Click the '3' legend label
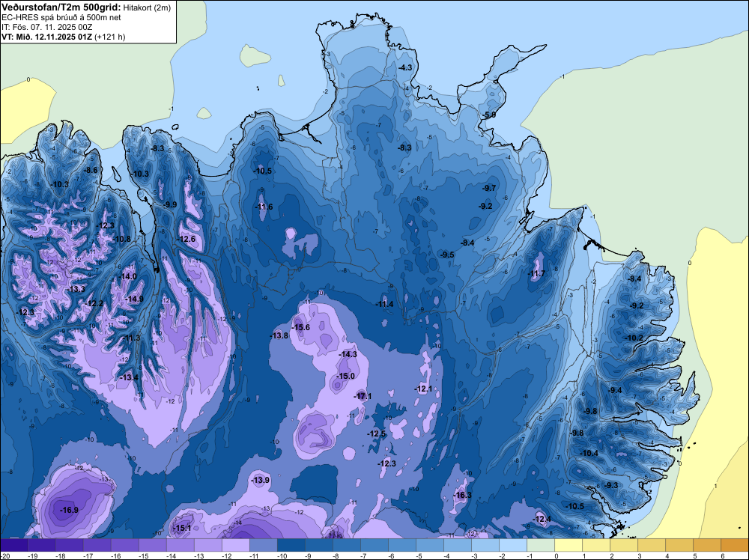The width and height of the screenshot is (749, 560). click(x=639, y=556)
